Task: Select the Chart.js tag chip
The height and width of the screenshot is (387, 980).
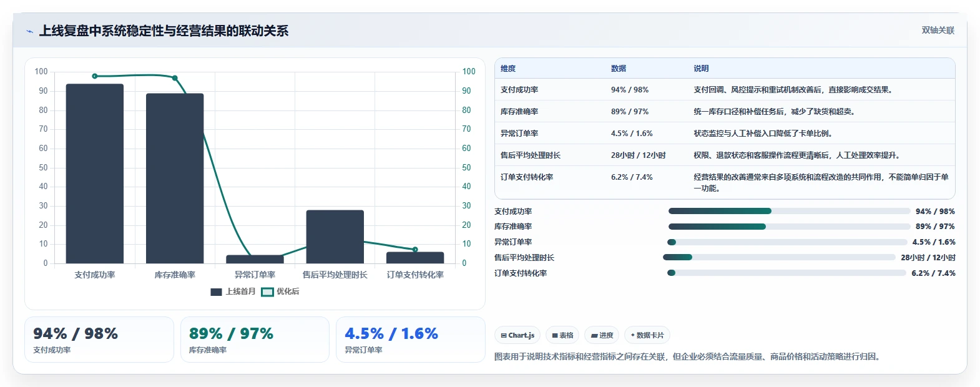Action: (x=518, y=335)
